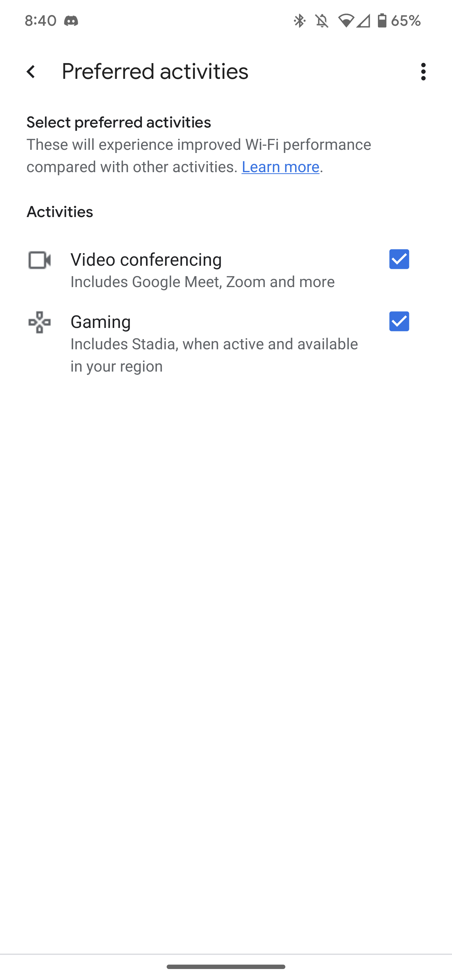Tap the back arrow icon
Screen dimensions: 452x980
[x=31, y=72]
